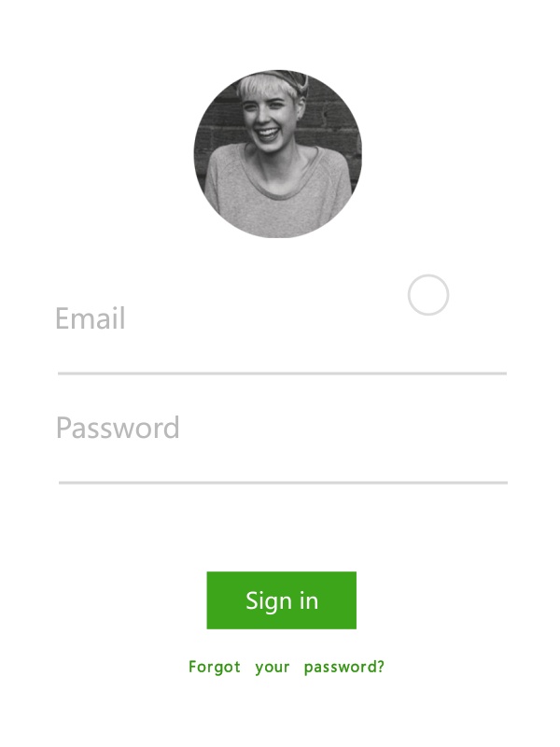
Task: Click the word password? in the green link
Action: point(343,667)
